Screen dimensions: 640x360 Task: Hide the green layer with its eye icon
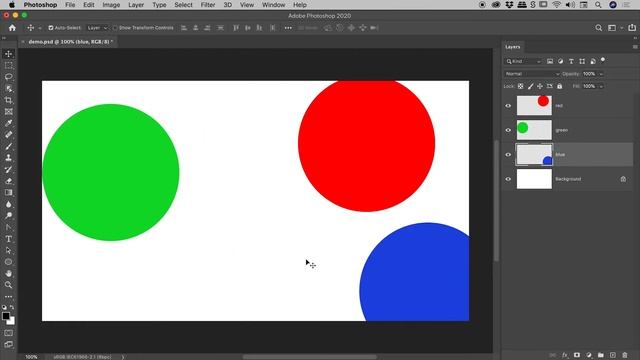(x=508, y=130)
